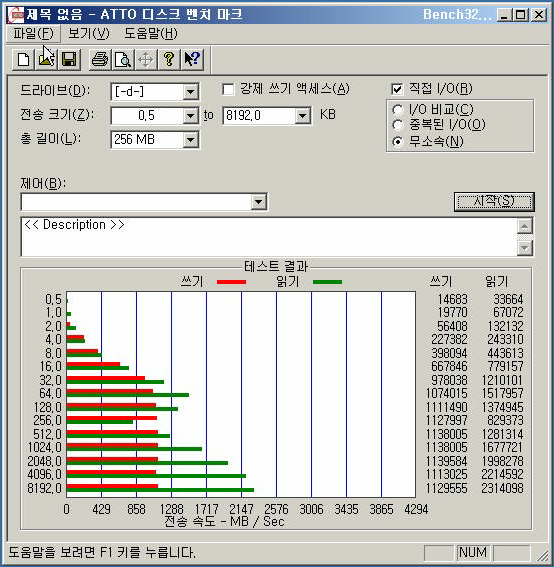Click the 8192.0 green read bar
Viewport: 554px width, 567px height.
tap(160, 490)
